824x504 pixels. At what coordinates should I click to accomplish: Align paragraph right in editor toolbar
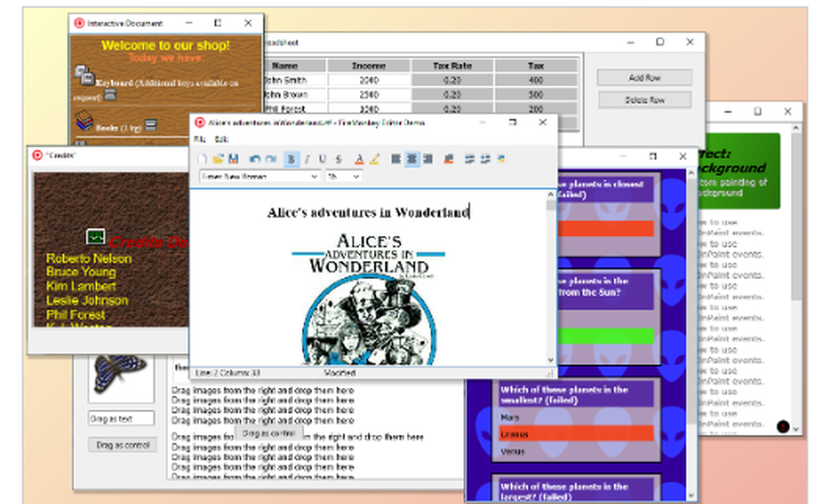pyautogui.click(x=428, y=159)
